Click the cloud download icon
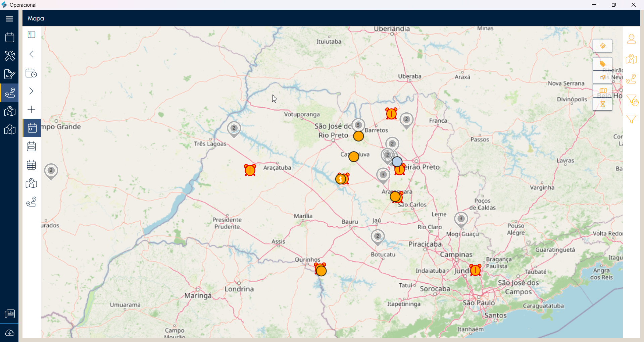644x342 pixels. point(9,333)
